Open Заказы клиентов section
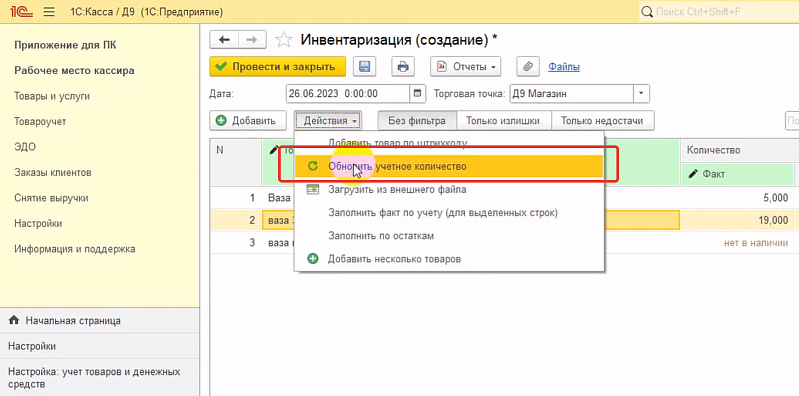Viewport: 799px width, 396px height. 53,172
